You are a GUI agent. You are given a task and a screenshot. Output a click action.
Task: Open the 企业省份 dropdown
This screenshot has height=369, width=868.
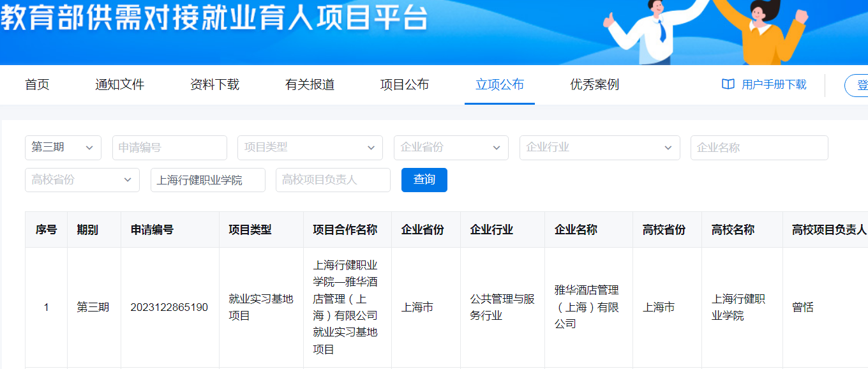click(x=451, y=147)
